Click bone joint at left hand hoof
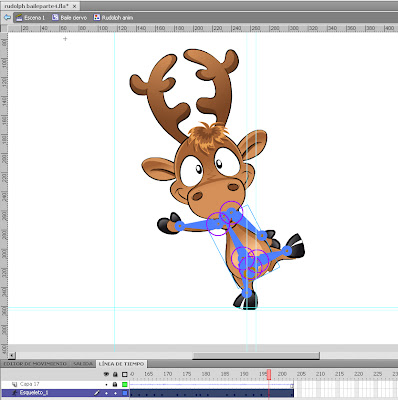 [180, 226]
